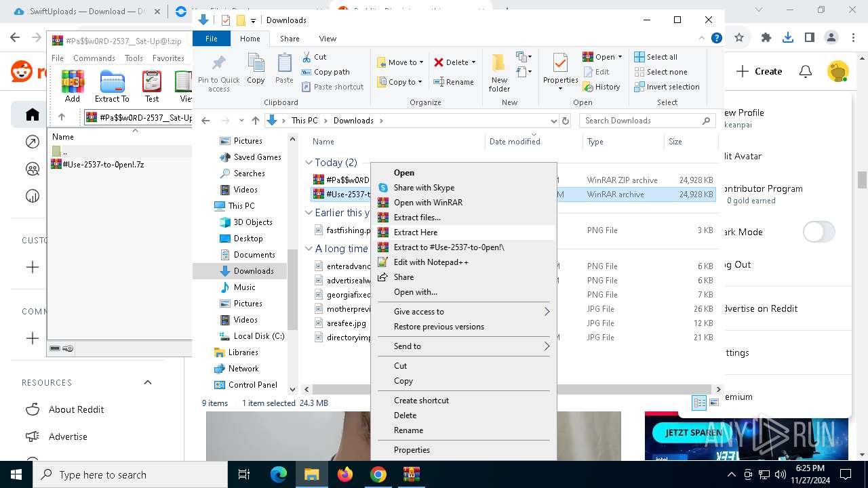Screen dimensions: 868x488
Task: Click WinRAR icon in the taskbar
Action: pos(411,474)
